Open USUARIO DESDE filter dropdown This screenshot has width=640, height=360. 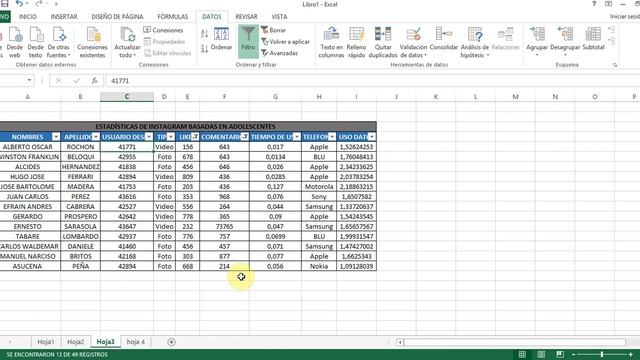tap(149, 137)
